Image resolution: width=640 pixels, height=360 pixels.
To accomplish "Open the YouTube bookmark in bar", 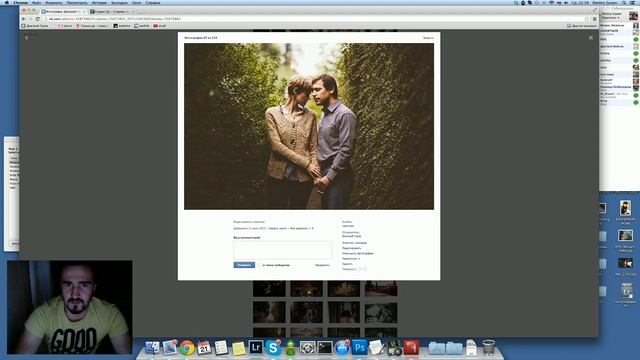I will 160,26.
